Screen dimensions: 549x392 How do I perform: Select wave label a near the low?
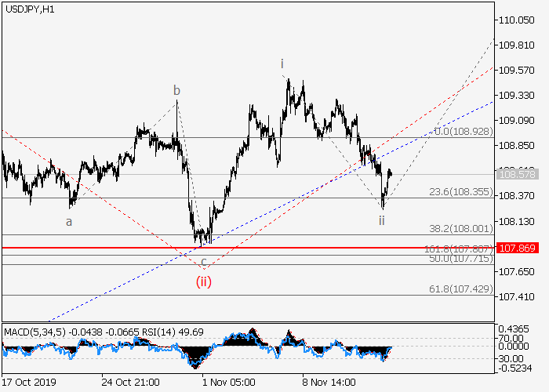69,222
